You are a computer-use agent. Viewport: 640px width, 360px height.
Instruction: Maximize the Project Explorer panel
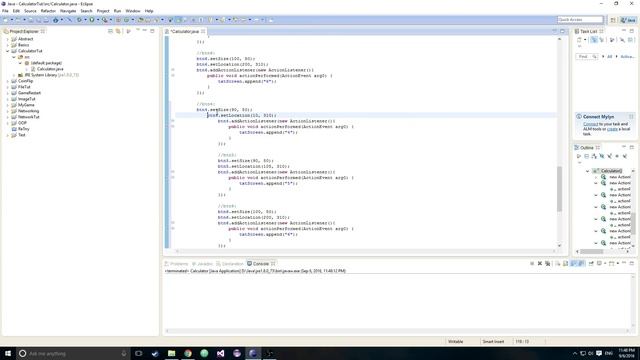(x=152, y=31)
